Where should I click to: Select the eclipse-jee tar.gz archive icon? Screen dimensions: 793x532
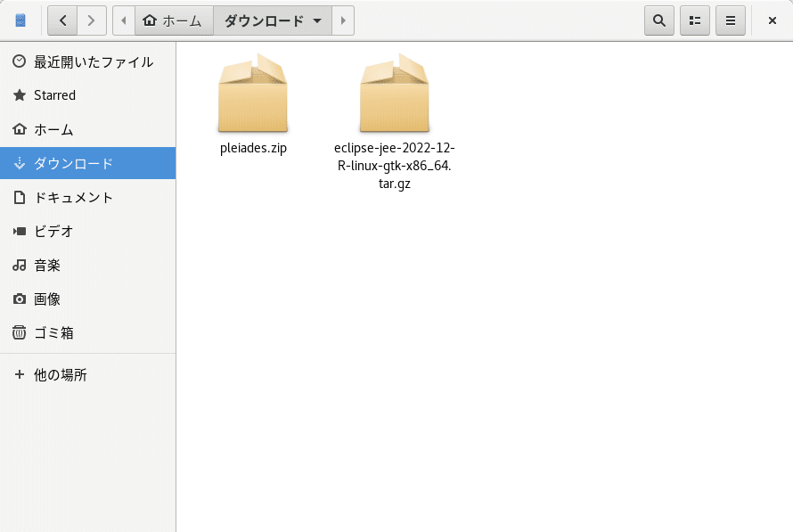[x=395, y=93]
